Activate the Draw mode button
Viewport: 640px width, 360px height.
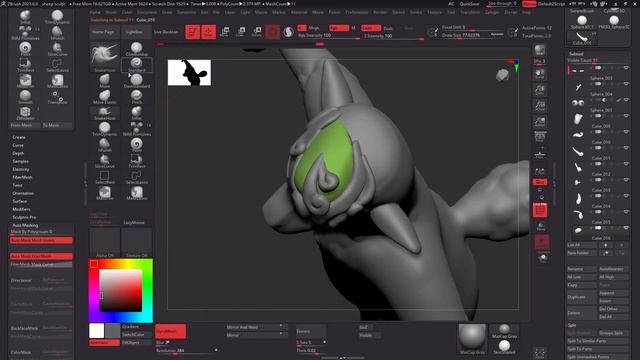point(209,31)
